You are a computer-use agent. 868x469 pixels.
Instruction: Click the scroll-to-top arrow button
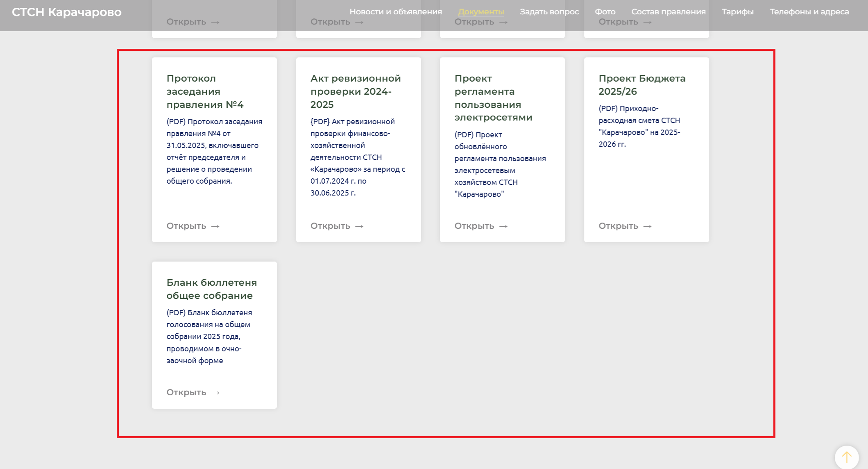(846, 457)
